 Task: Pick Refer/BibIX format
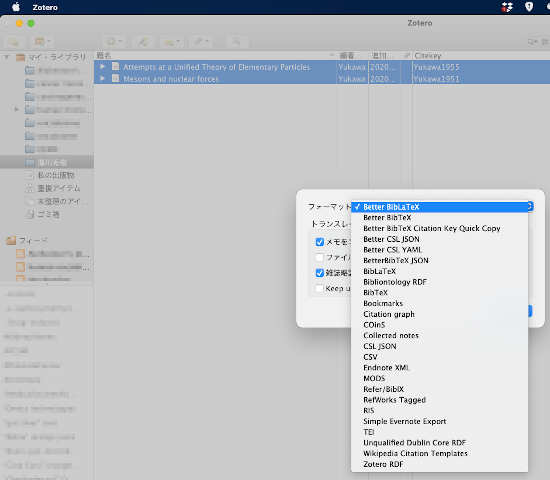439,389
